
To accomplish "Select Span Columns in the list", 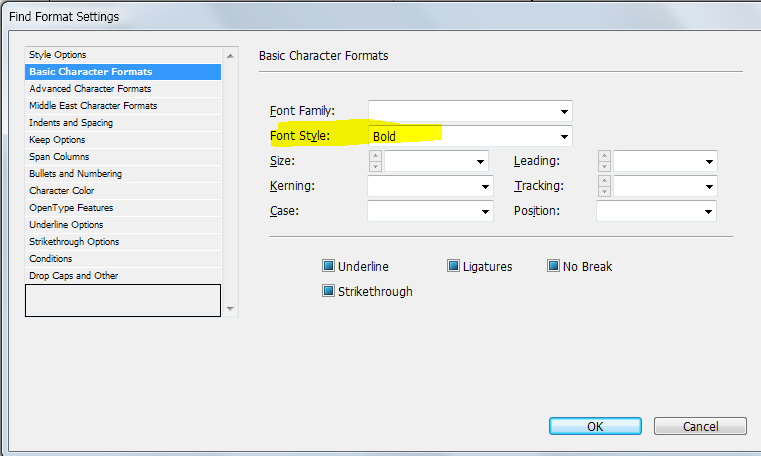I will pyautogui.click(x=123, y=157).
